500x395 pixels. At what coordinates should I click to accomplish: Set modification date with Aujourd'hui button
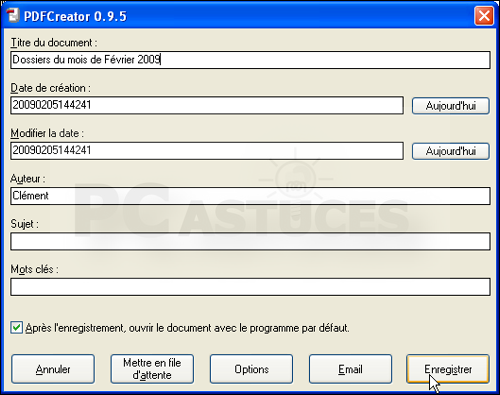tap(451, 151)
